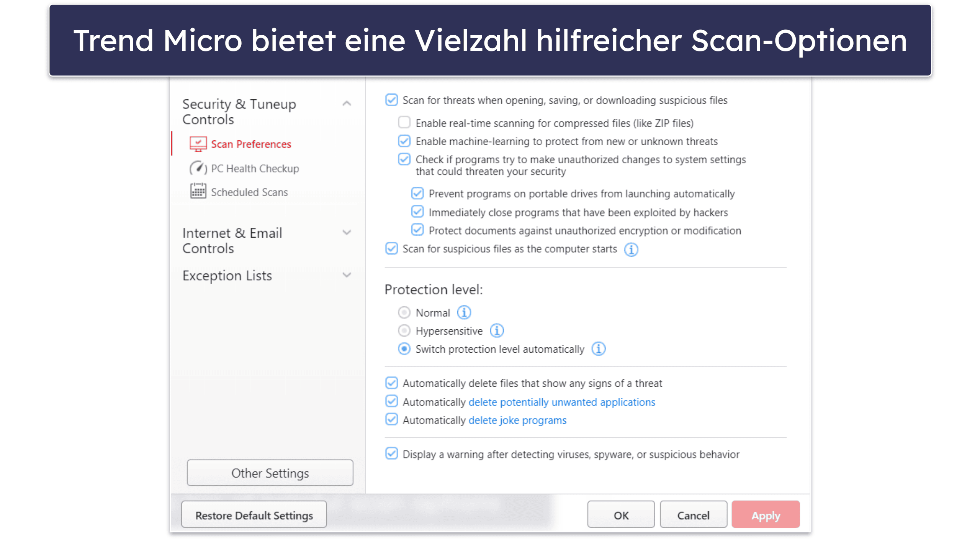Open info icon beside Normal protection level
Image resolution: width=980 pixels, height=542 pixels.
464,313
